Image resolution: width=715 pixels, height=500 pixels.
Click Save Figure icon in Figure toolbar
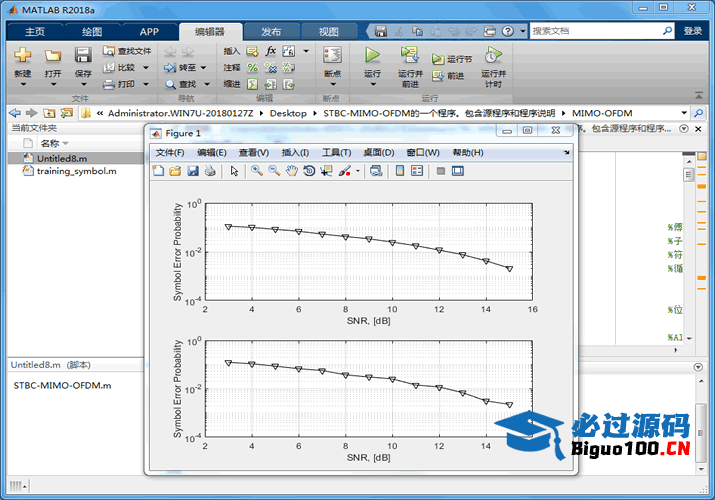tap(193, 171)
